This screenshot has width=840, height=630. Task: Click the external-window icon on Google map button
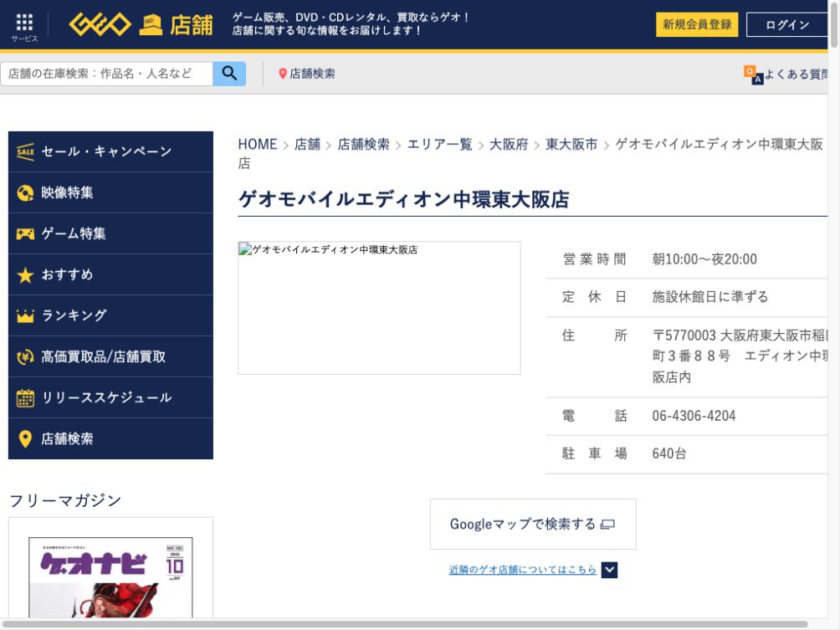click(607, 525)
